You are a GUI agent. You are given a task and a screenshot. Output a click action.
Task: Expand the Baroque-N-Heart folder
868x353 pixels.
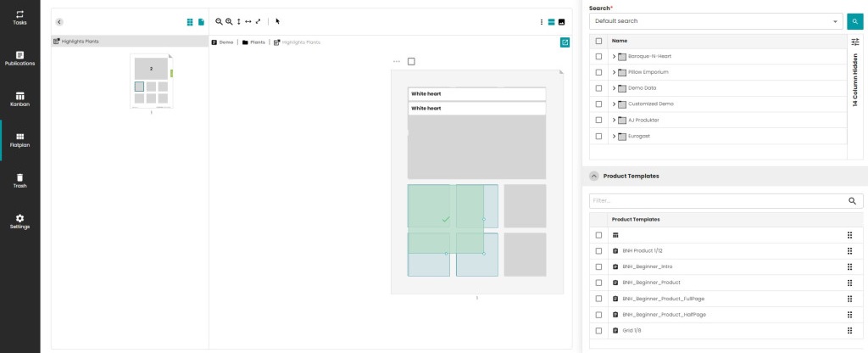613,56
